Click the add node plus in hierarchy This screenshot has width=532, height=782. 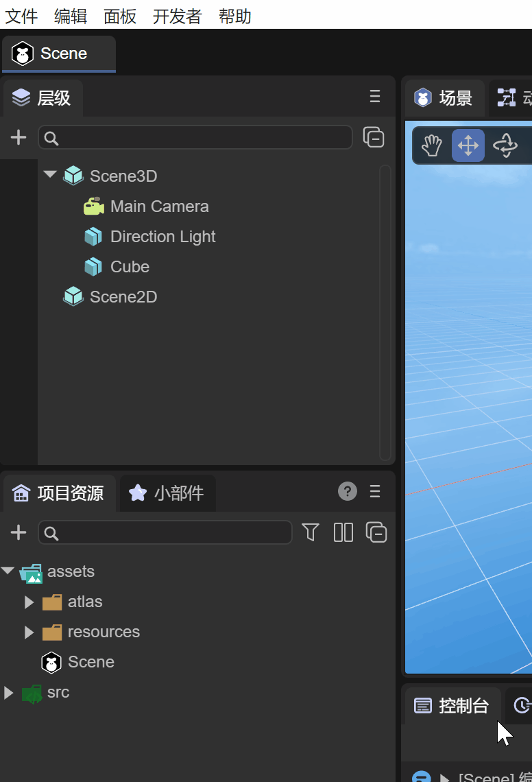19,138
